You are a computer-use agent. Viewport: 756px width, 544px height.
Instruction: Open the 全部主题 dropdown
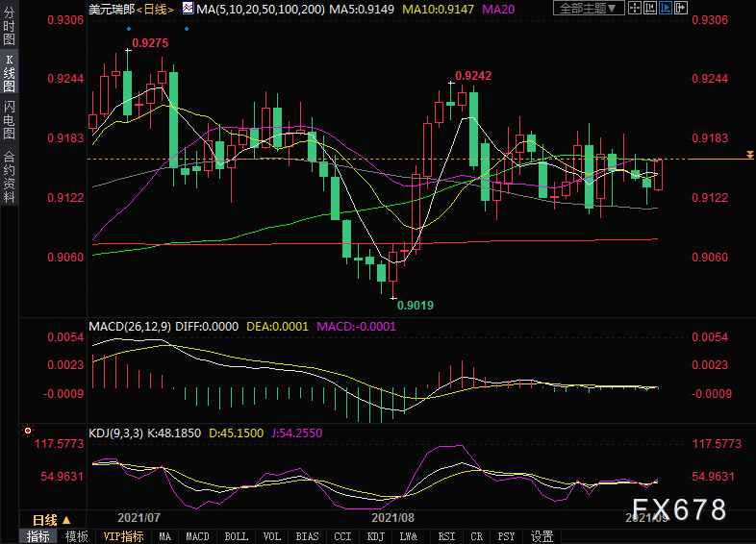pos(589,9)
